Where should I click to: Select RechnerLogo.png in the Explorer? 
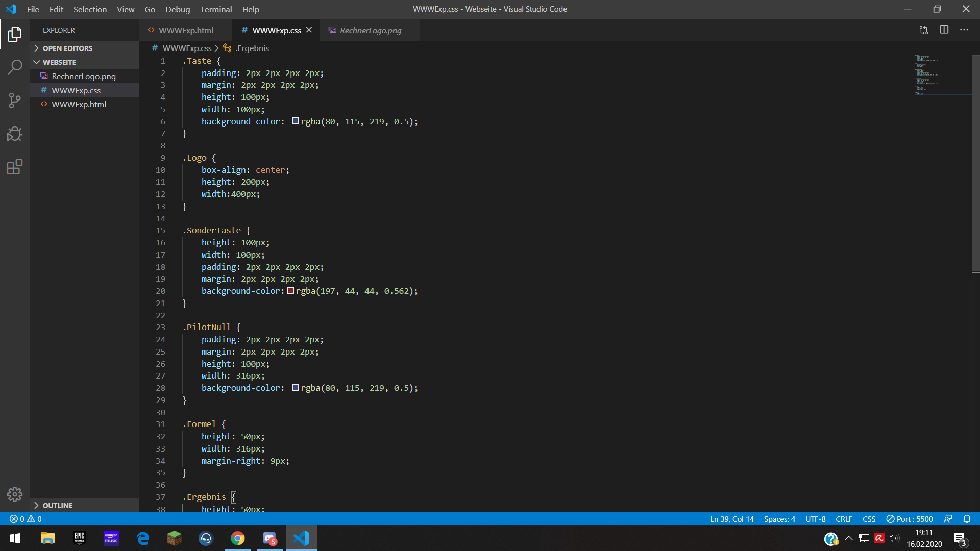[84, 76]
